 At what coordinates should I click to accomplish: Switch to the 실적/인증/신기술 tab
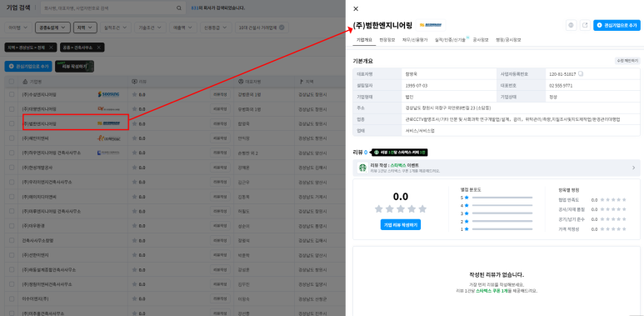point(450,40)
